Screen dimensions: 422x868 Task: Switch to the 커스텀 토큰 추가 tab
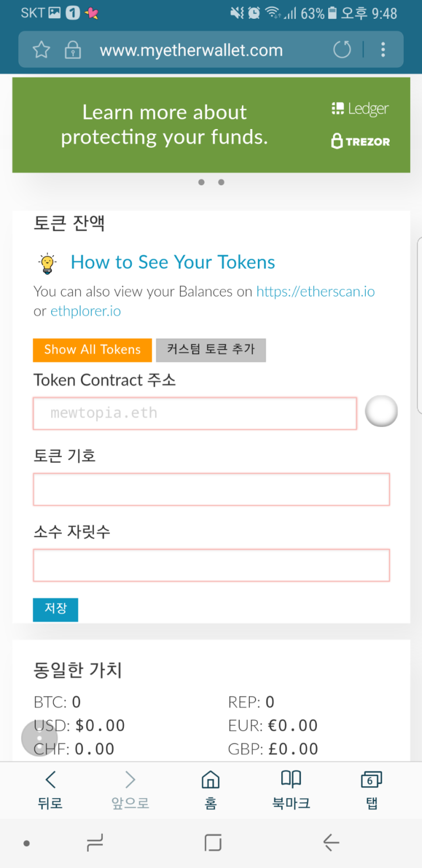pos(211,350)
